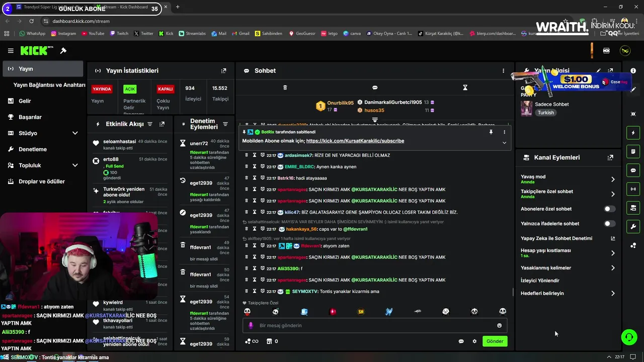
Task: Toggle Yalnızca ifadelerle sohbet switch
Action: pos(609,224)
